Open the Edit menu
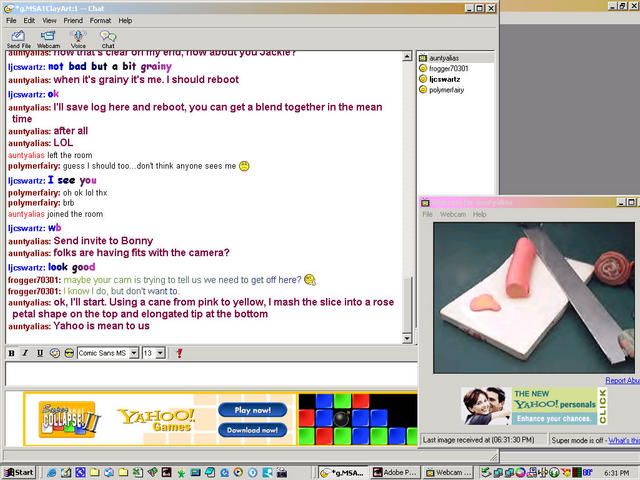 [29, 20]
